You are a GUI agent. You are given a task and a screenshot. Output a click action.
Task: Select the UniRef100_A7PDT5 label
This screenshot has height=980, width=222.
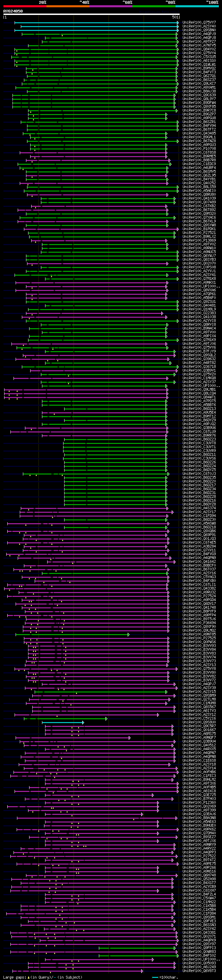click(x=199, y=401)
